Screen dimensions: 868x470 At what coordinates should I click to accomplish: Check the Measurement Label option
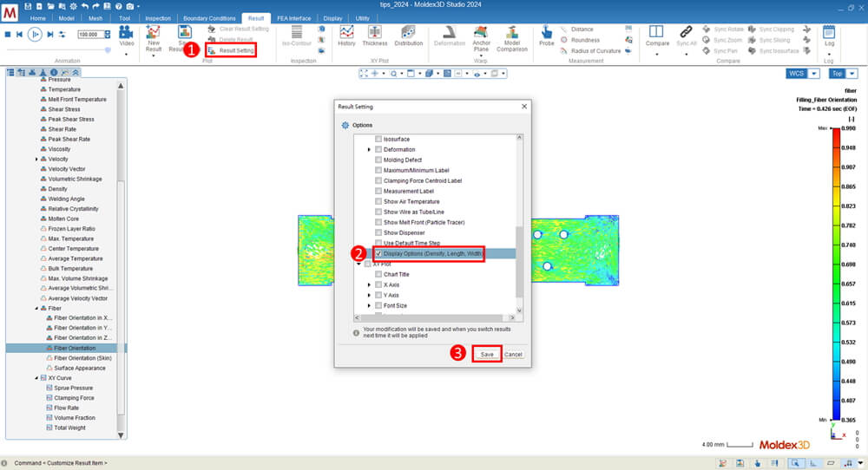tap(378, 191)
